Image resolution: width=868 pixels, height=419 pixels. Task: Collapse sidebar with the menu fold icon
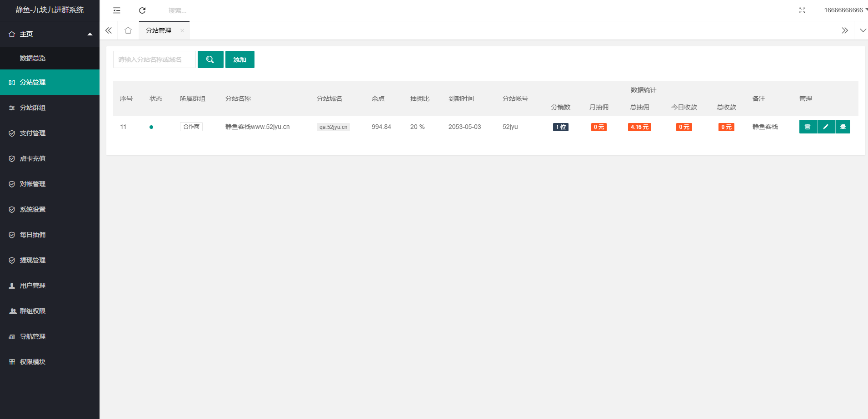click(117, 10)
